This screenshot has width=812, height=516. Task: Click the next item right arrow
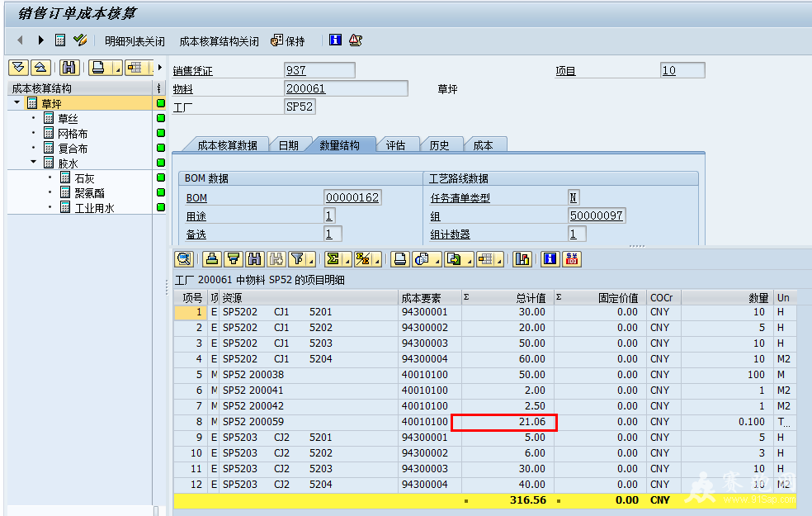41,40
